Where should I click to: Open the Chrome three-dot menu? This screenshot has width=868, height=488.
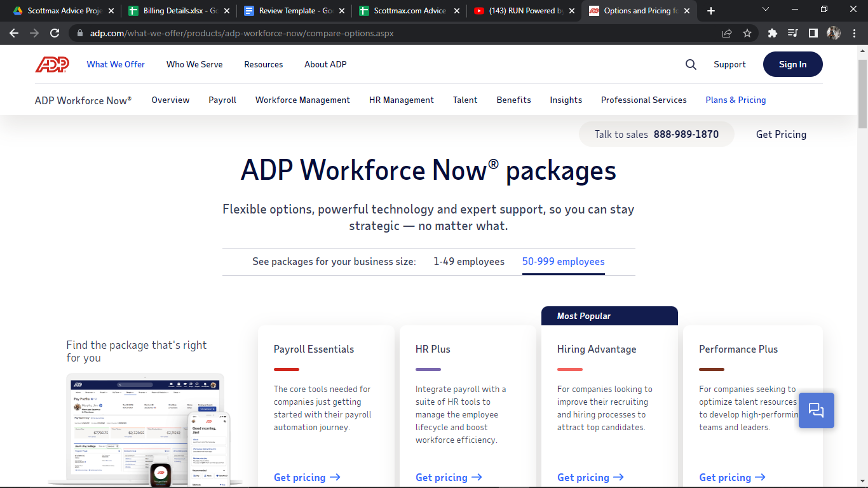click(x=853, y=33)
